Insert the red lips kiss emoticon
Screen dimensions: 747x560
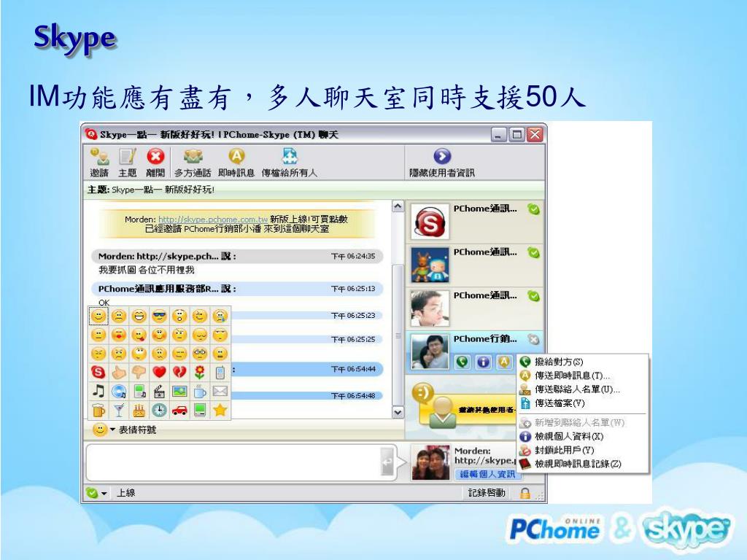[119, 335]
